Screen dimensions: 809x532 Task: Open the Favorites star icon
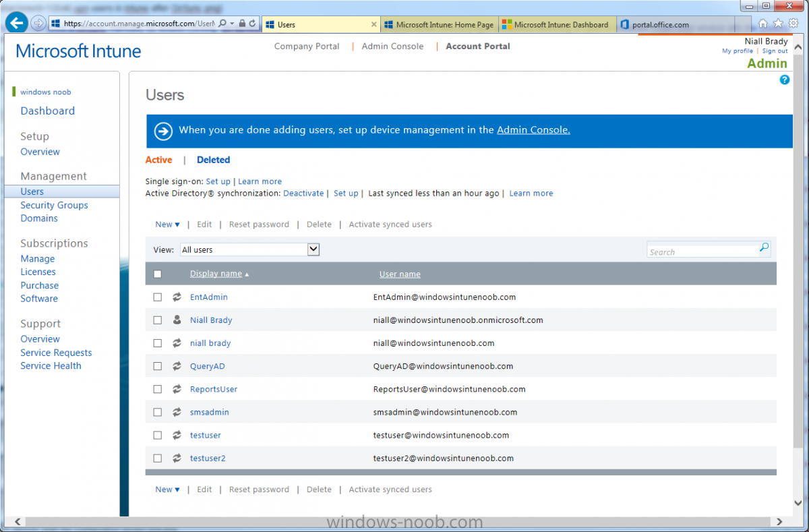[x=778, y=24]
